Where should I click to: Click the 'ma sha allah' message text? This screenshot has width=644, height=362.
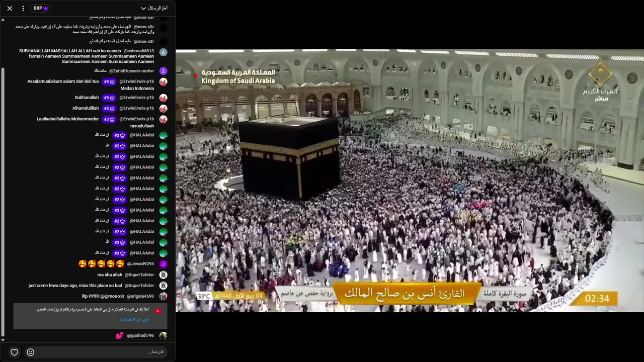click(x=110, y=275)
